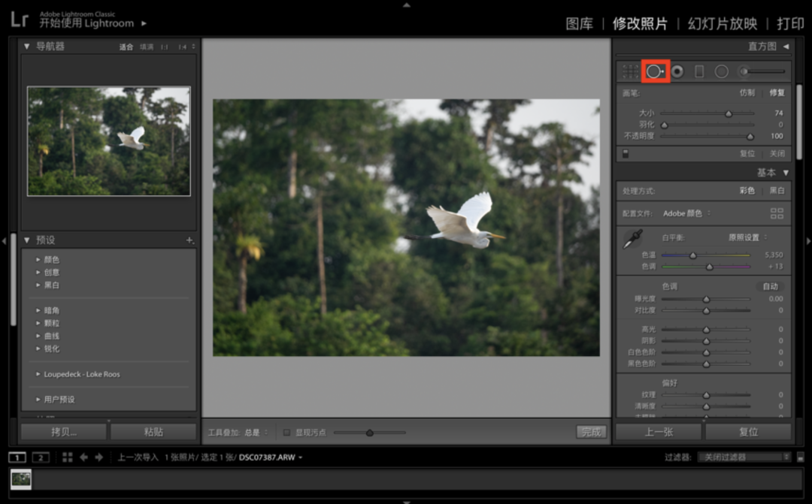Activate the Red Eye Correction tool
Image resolution: width=812 pixels, height=504 pixels.
coord(677,71)
